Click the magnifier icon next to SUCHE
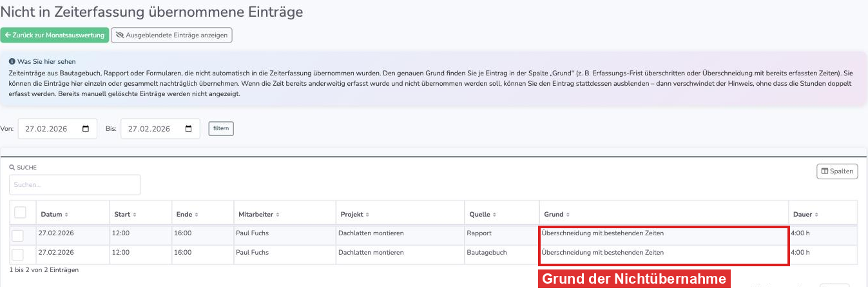Image resolution: width=868 pixels, height=303 pixels. pos(12,167)
